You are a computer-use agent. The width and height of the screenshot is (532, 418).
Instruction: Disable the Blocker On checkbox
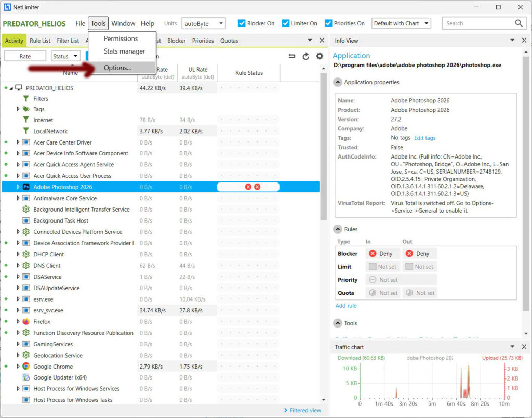click(x=242, y=23)
